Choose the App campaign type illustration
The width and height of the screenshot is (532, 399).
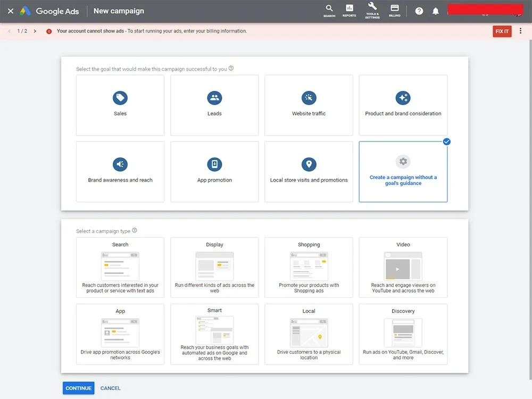click(120, 332)
